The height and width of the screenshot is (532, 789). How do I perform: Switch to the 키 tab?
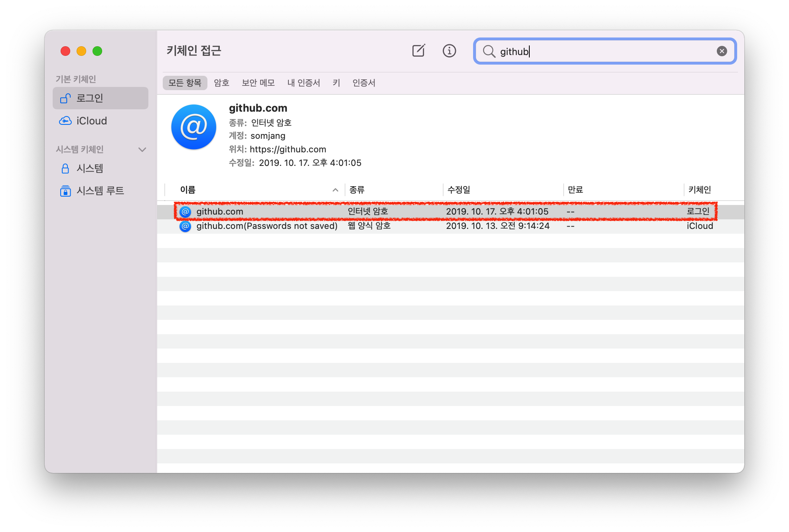click(336, 83)
